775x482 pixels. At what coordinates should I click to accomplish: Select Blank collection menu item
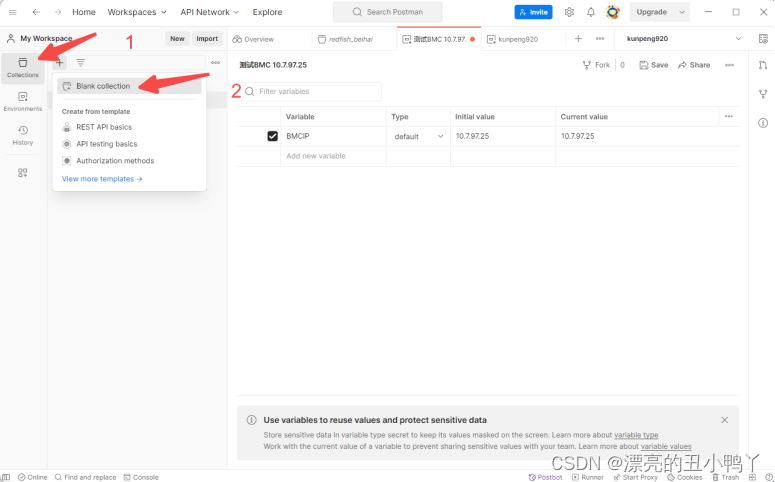pos(129,86)
